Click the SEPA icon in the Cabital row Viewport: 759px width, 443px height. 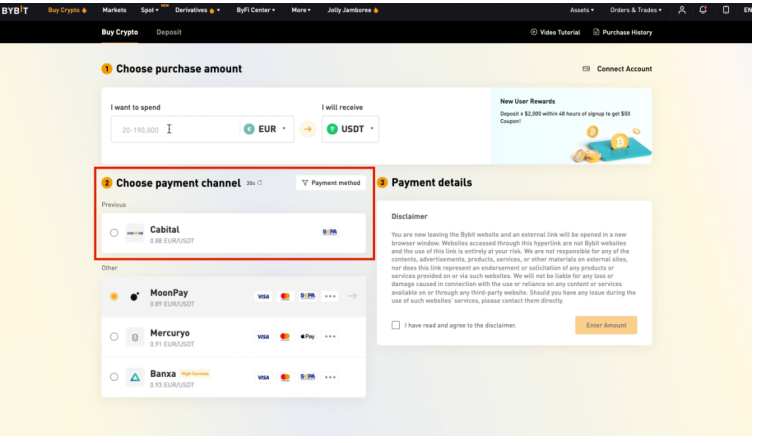coord(330,232)
